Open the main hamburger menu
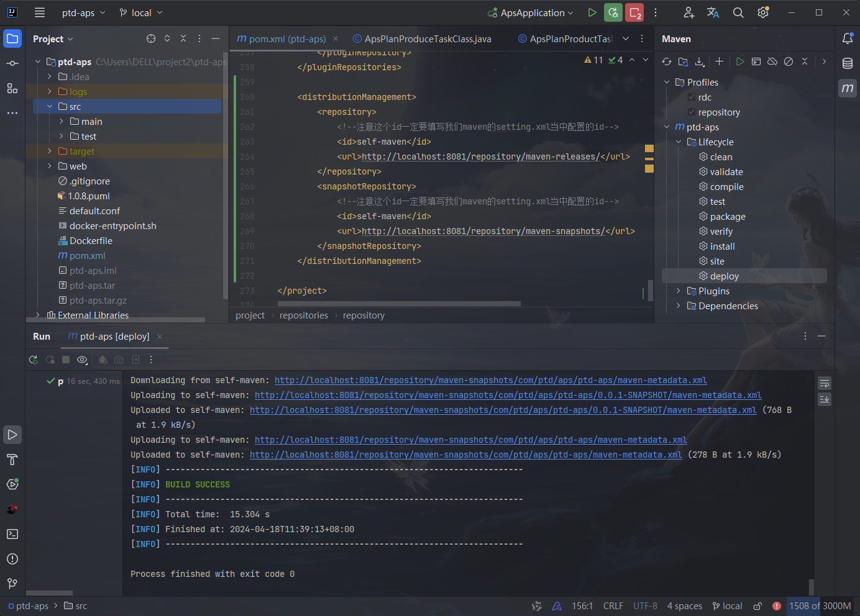The width and height of the screenshot is (860, 616). click(x=40, y=12)
